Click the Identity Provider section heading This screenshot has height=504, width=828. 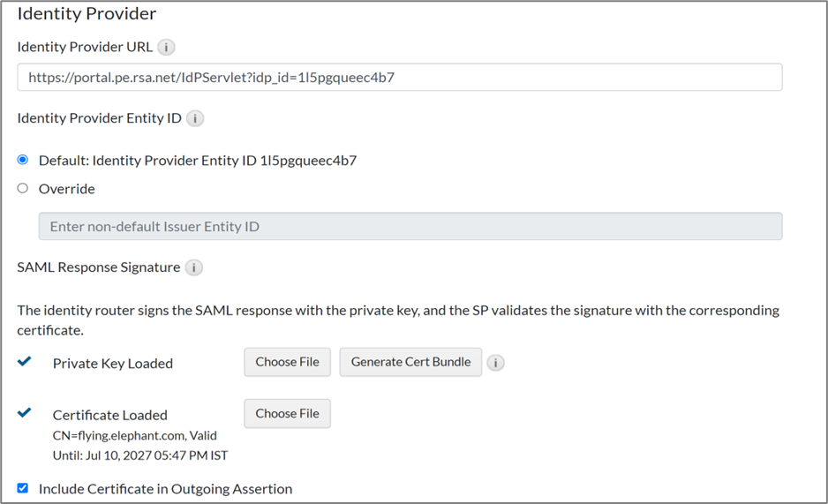[x=87, y=14]
